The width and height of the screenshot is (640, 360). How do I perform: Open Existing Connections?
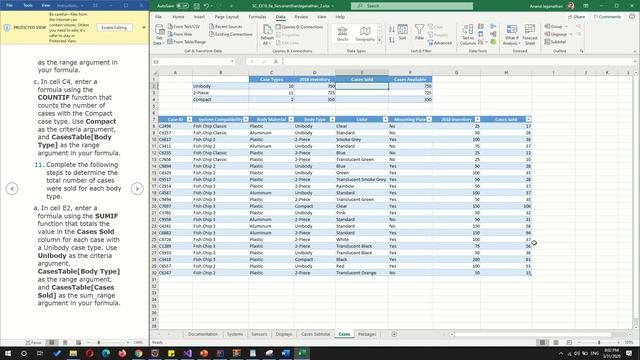(231, 34)
